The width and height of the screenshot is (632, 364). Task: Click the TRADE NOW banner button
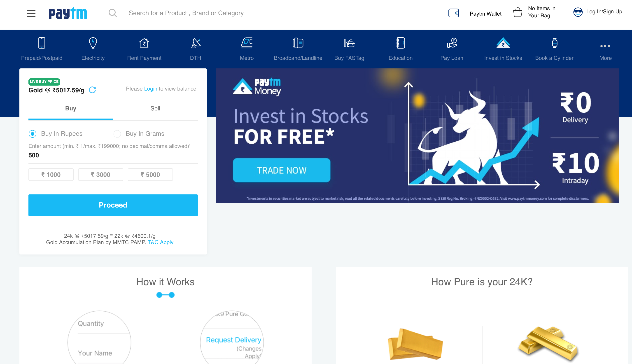(x=282, y=170)
